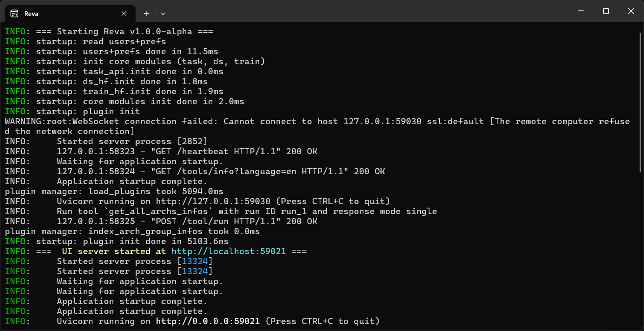644x331 pixels.
Task: Click the GET /heartbeat log line
Action: pyautogui.click(x=161, y=152)
